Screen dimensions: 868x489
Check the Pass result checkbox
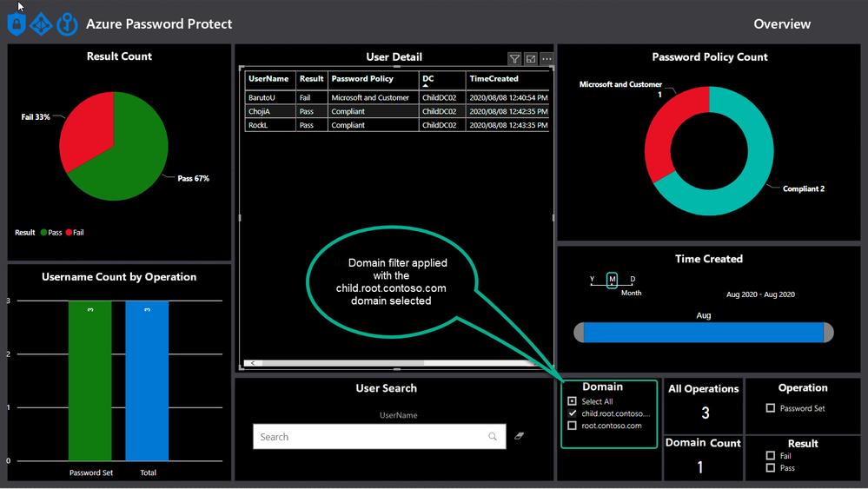[x=770, y=467]
